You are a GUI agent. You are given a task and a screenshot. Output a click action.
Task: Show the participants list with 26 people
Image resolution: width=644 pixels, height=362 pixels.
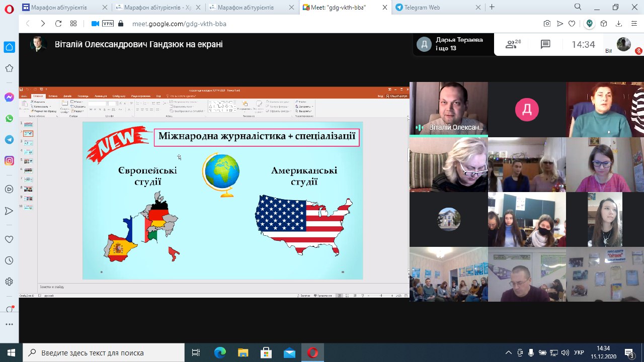coord(513,45)
